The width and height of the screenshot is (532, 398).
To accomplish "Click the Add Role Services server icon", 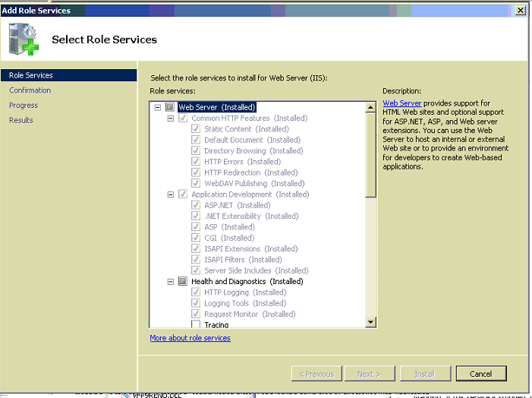I will click(x=24, y=39).
